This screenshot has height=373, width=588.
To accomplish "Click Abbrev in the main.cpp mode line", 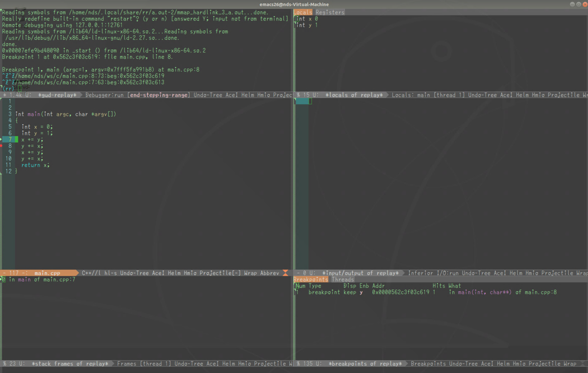I will (x=269, y=273).
